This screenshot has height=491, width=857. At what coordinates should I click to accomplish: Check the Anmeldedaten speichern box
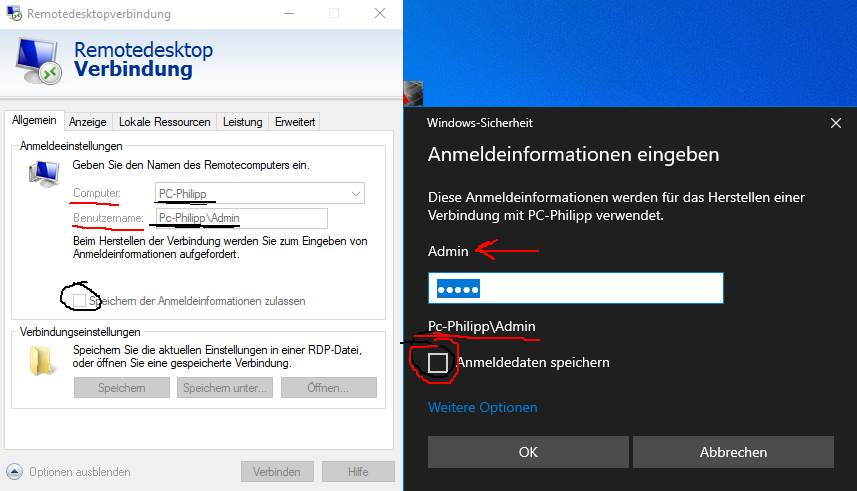[x=438, y=363]
